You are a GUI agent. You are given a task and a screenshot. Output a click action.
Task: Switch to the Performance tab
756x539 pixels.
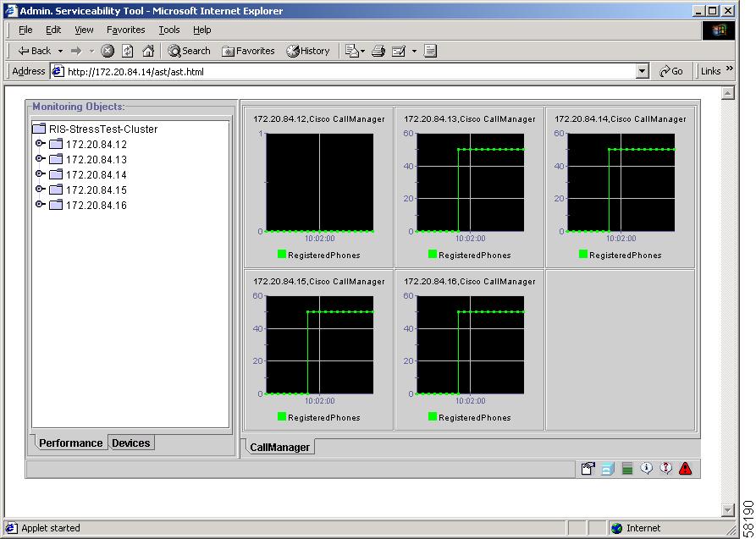[70, 443]
